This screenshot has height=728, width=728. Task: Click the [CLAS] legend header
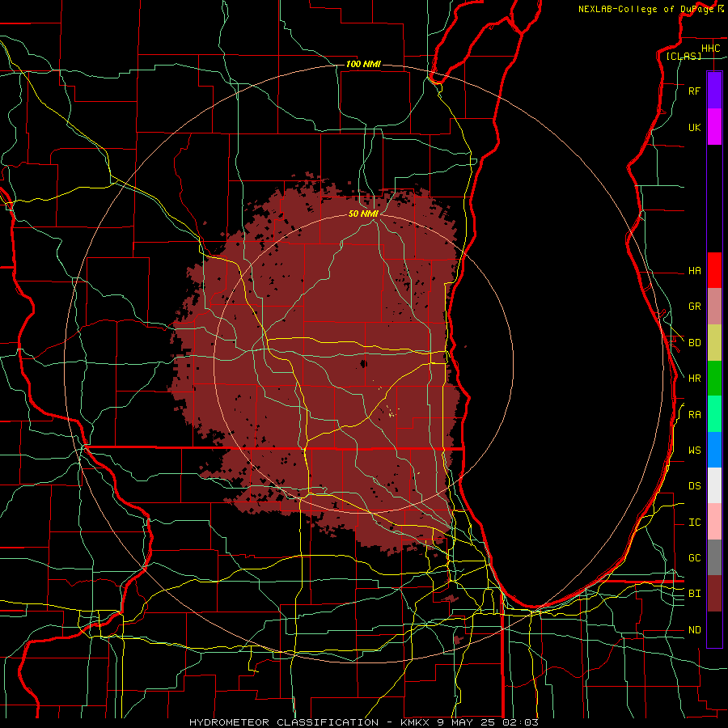click(684, 56)
